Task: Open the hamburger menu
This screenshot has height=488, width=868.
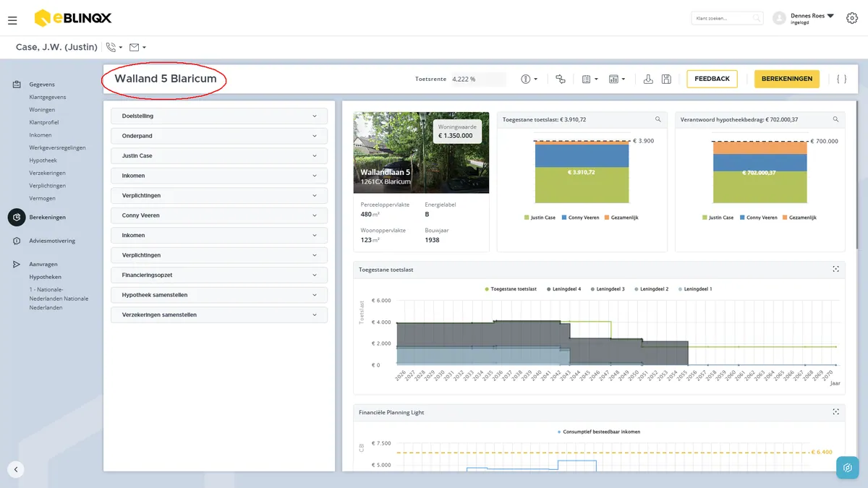Action: (x=12, y=20)
